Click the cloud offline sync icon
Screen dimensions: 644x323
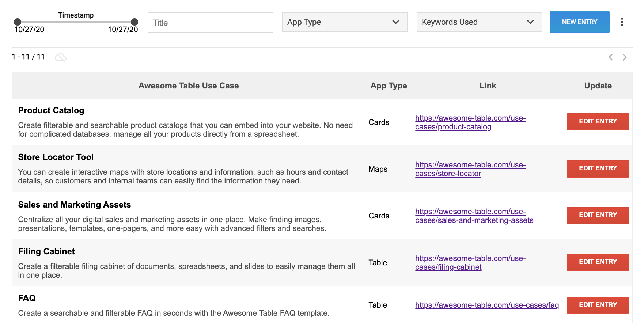click(61, 57)
